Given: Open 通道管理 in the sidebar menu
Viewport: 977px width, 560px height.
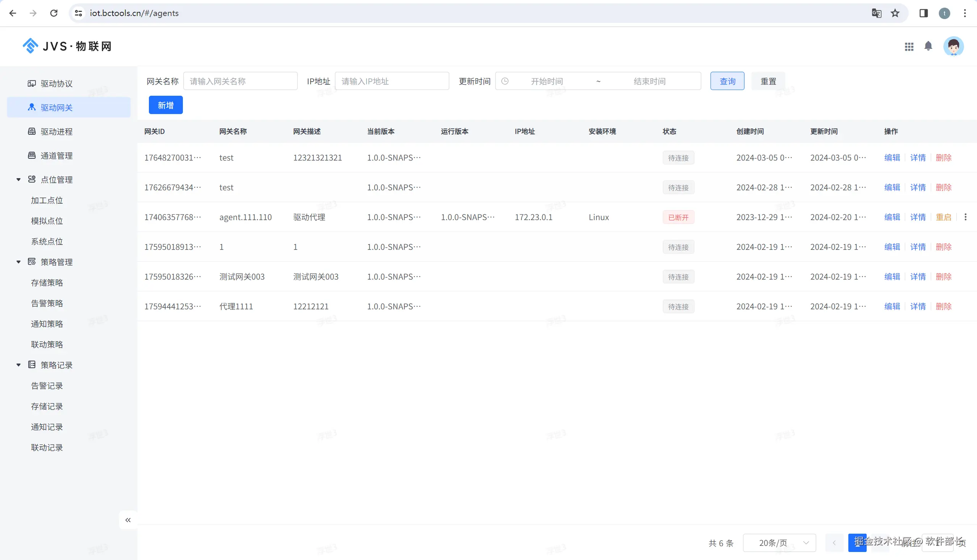Looking at the screenshot, I should click(x=56, y=156).
